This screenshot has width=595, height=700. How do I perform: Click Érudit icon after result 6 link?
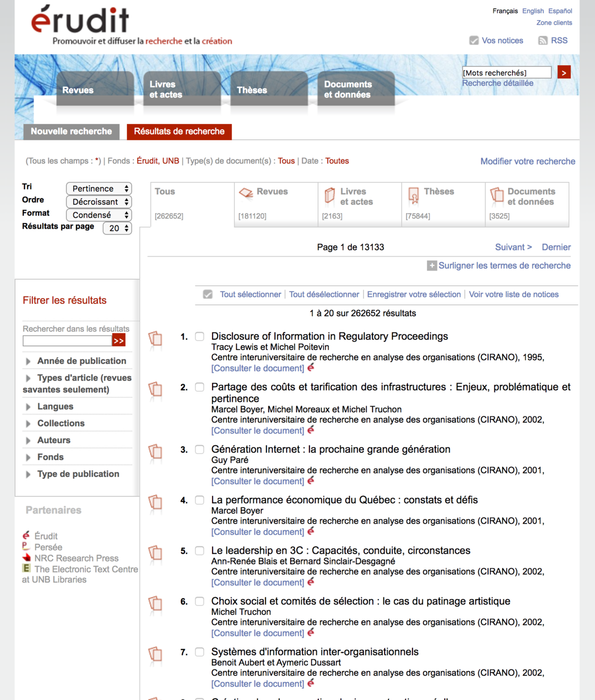311,633
